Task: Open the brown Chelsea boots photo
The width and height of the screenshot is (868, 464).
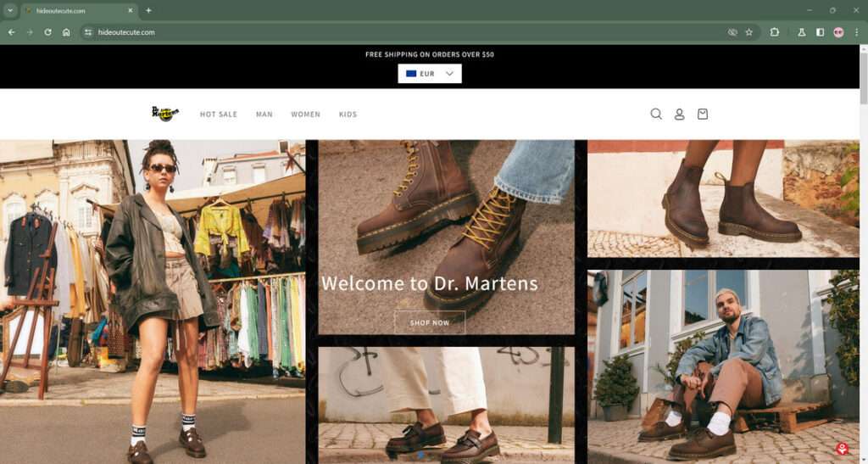Action: (724, 198)
